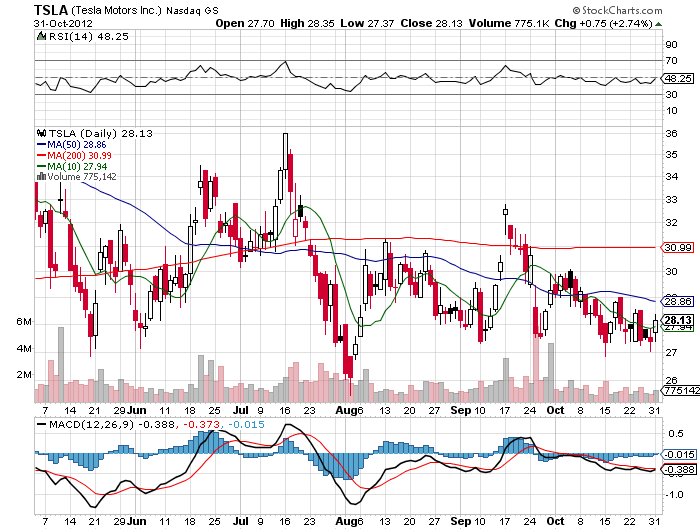The image size is (700, 530).
Task: Click the RSI indicator icon
Action: point(42,36)
